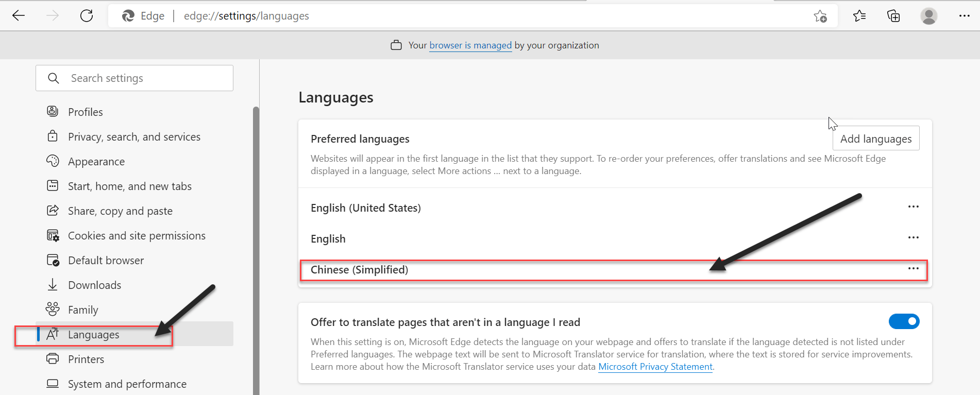Click into the Search settings field
Viewport: 980px width, 395px height.
[x=134, y=78]
